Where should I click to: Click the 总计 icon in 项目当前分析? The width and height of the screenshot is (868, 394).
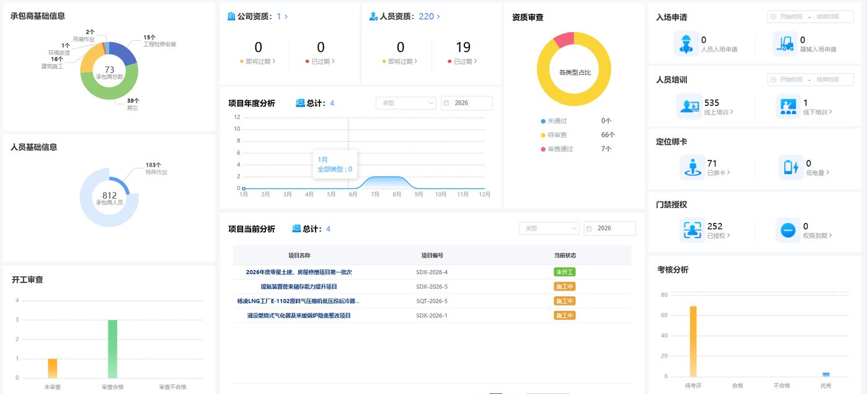pos(296,229)
